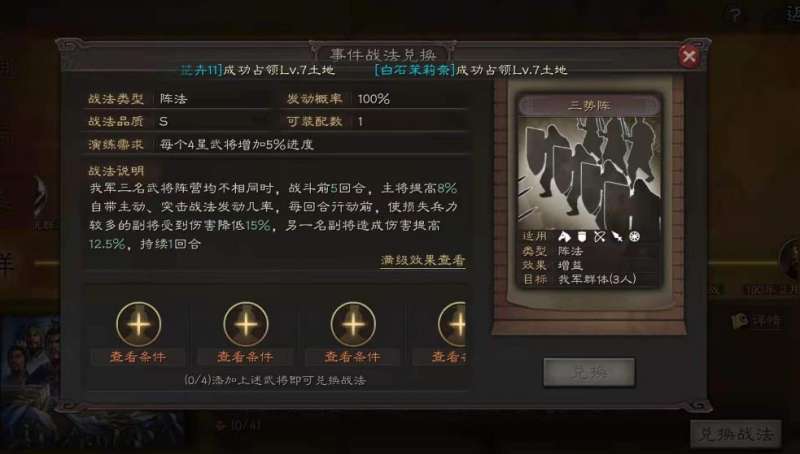Image resolution: width=800 pixels, height=454 pixels.
Task: Click the spear troop icon on skill card
Action: coord(617,236)
